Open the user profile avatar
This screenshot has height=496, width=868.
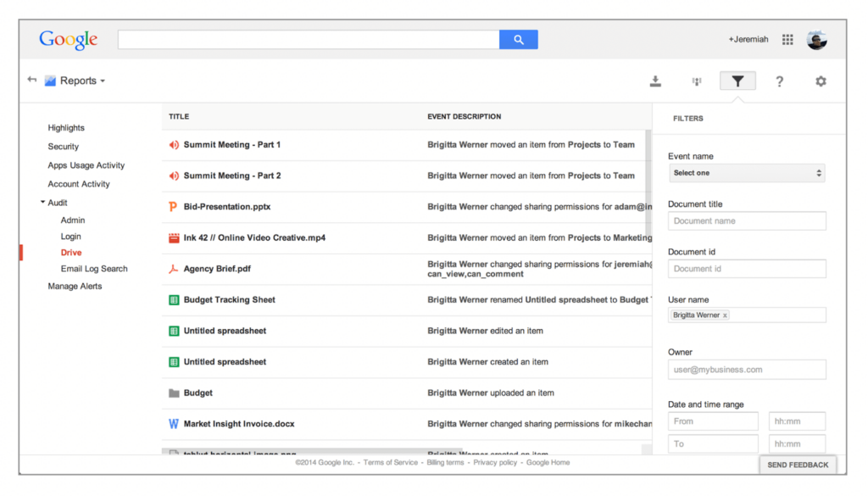coord(816,40)
